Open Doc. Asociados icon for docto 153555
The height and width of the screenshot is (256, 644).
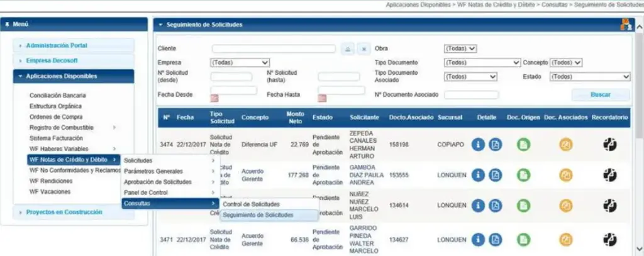(566, 175)
